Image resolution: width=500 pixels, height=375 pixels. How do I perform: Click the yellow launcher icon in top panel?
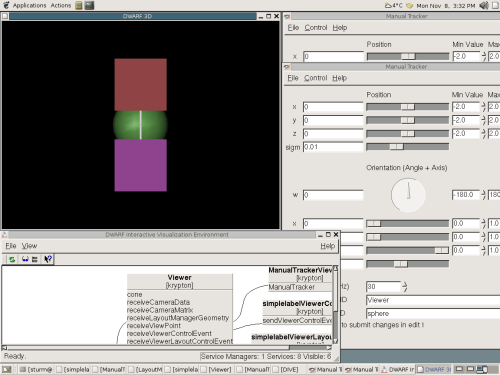pos(79,5)
